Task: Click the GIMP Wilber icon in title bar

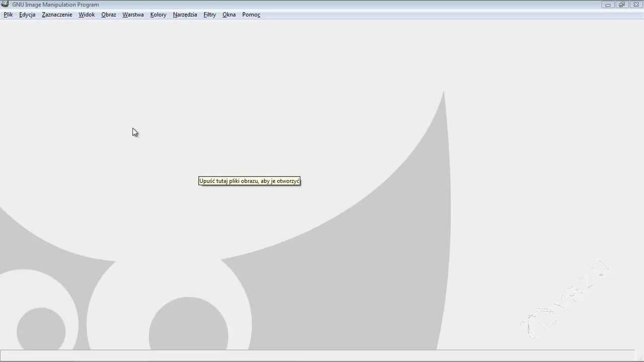Action: click(5, 4)
